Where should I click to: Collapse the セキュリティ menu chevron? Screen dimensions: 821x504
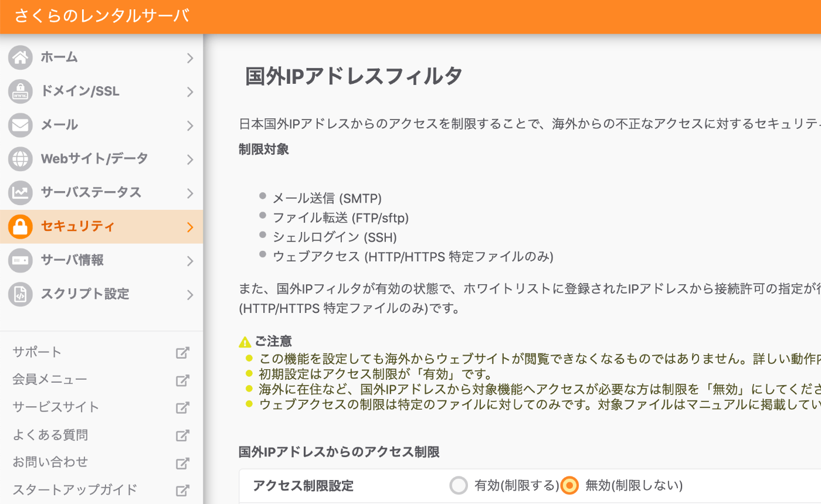(x=190, y=227)
